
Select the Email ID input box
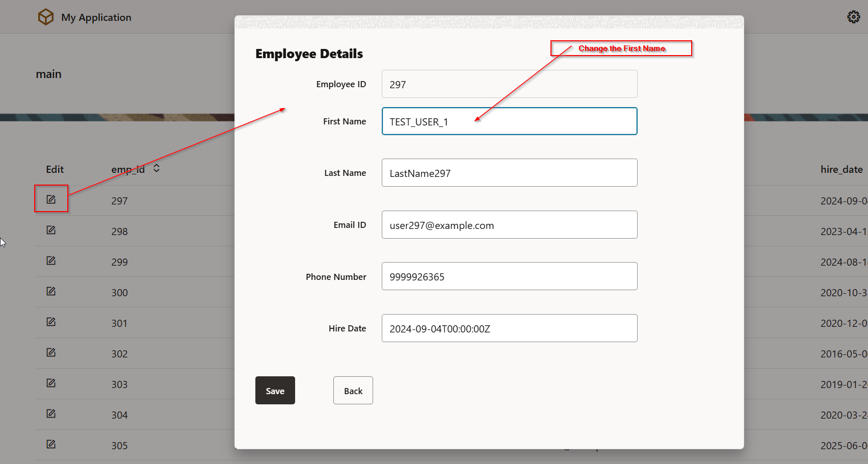pos(509,225)
